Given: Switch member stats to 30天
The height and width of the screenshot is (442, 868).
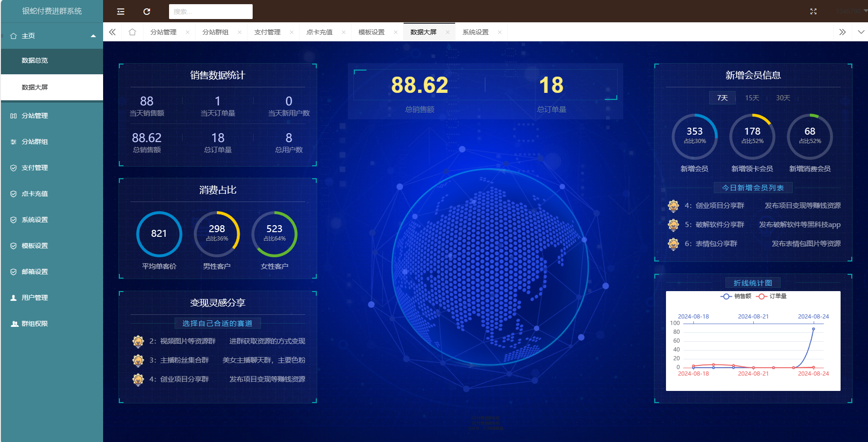Looking at the screenshot, I should [x=783, y=98].
